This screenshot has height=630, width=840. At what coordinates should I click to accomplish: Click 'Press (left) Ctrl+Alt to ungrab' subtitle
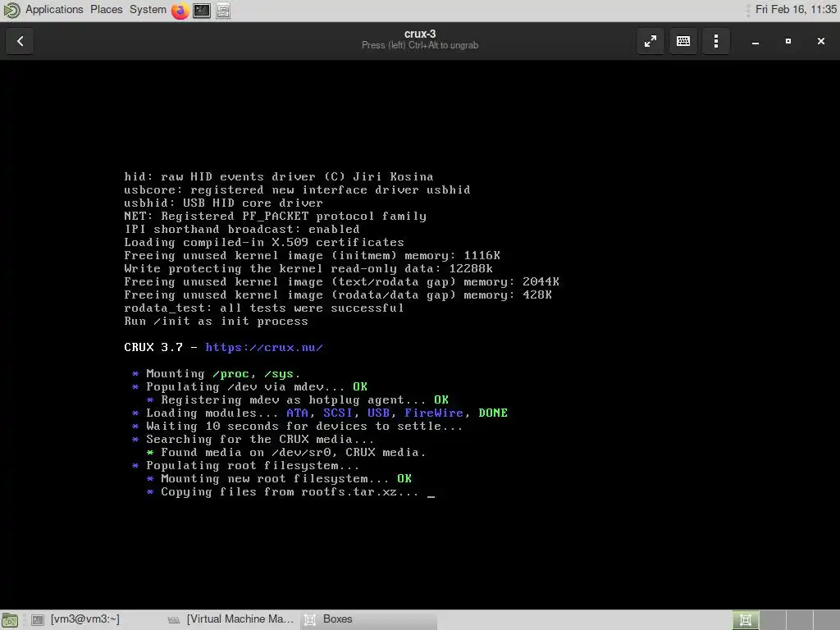pyautogui.click(x=420, y=46)
